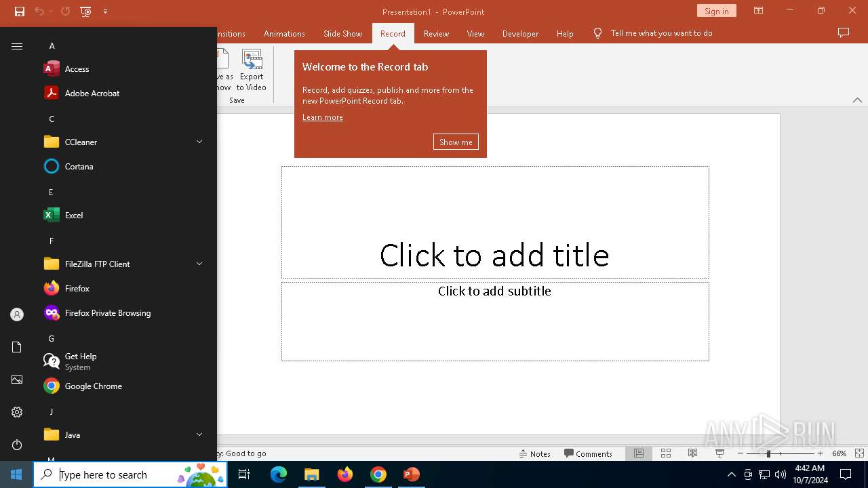Click the Windows Start button
The height and width of the screenshot is (488, 868).
click(16, 474)
